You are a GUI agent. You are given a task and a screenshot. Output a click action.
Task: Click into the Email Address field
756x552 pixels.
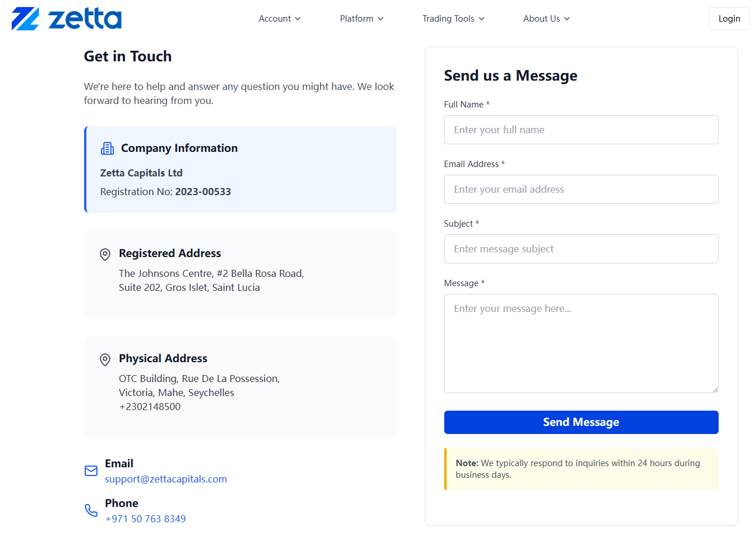(x=581, y=189)
